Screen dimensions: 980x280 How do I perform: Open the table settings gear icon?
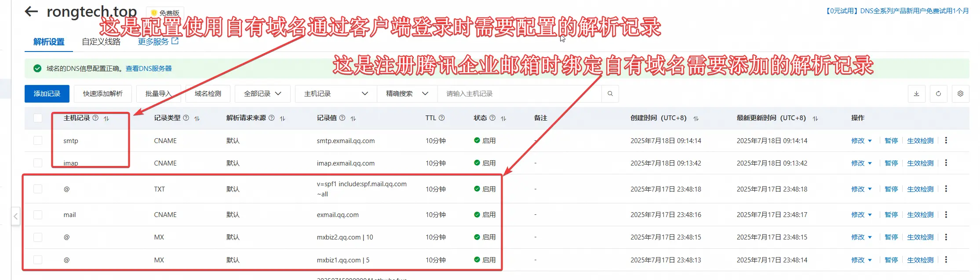[x=960, y=94]
